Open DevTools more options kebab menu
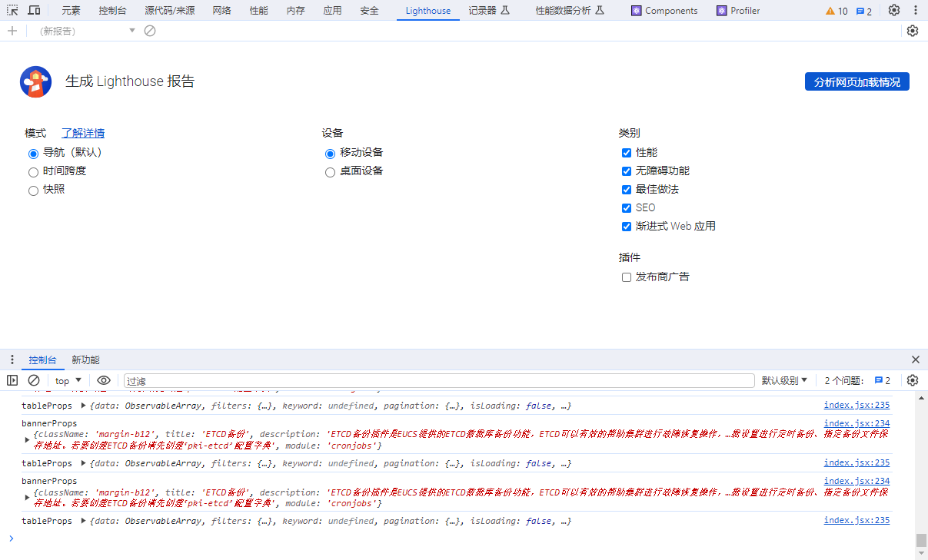The image size is (928, 560). click(x=915, y=11)
